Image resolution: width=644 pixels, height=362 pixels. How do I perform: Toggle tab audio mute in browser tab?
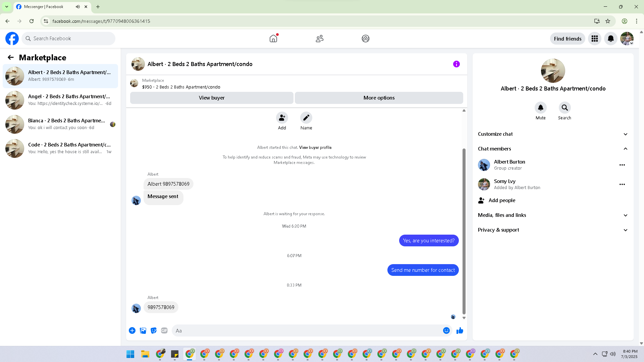click(x=78, y=7)
